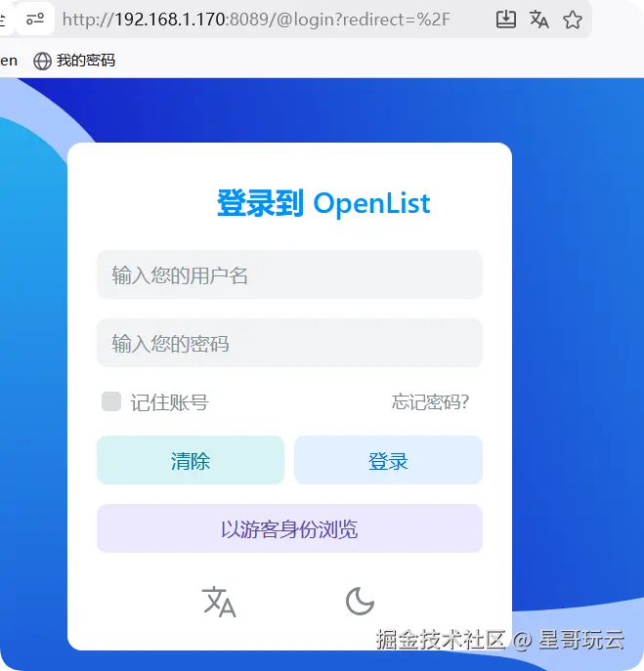Open browser translate icon in address bar

tap(539, 20)
